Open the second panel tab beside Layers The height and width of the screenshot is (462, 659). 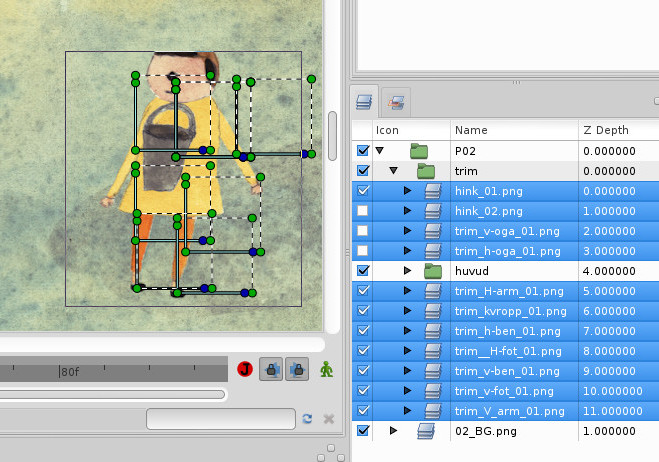pos(395,101)
